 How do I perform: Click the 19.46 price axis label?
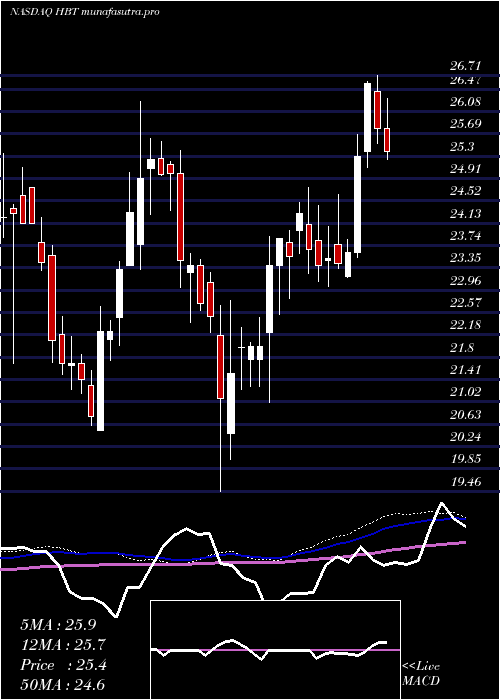[465, 482]
